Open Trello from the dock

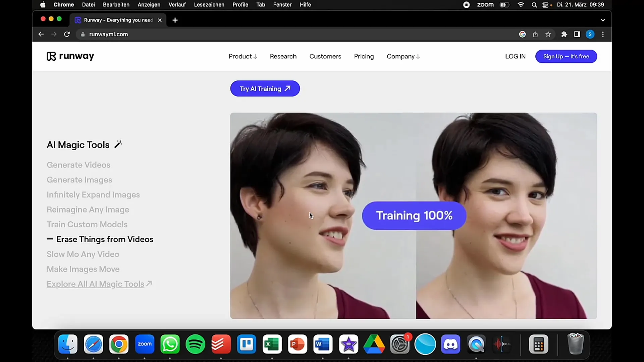[x=246, y=344]
